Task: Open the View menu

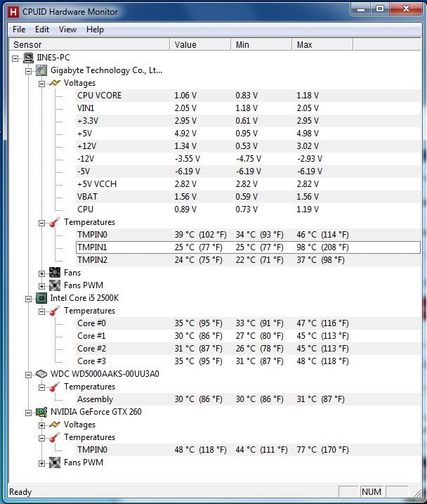Action: (67, 30)
